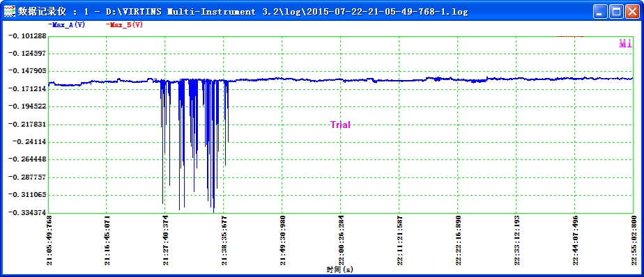
Task: Click the -0.287757 y-axis value
Action: click(27, 177)
